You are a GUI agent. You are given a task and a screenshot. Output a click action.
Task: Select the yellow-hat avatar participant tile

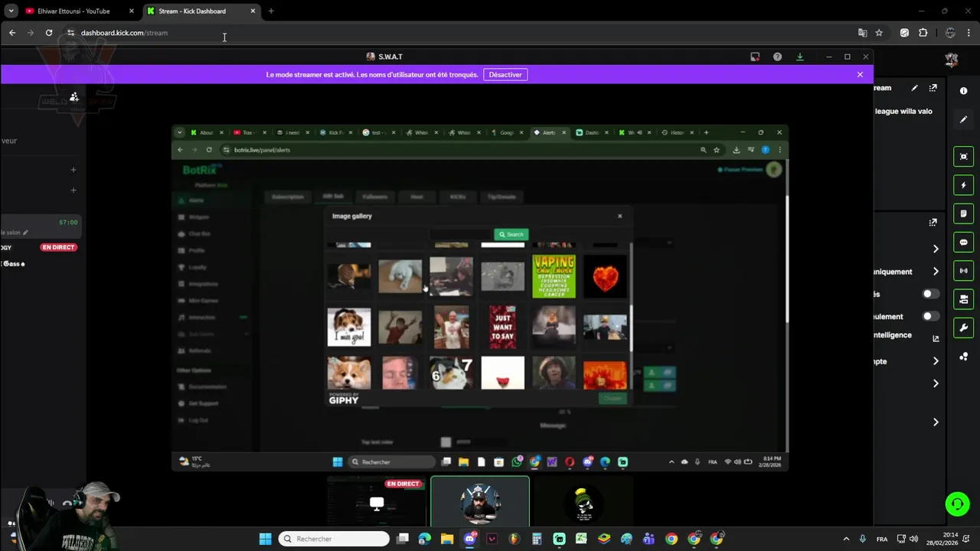point(583,501)
